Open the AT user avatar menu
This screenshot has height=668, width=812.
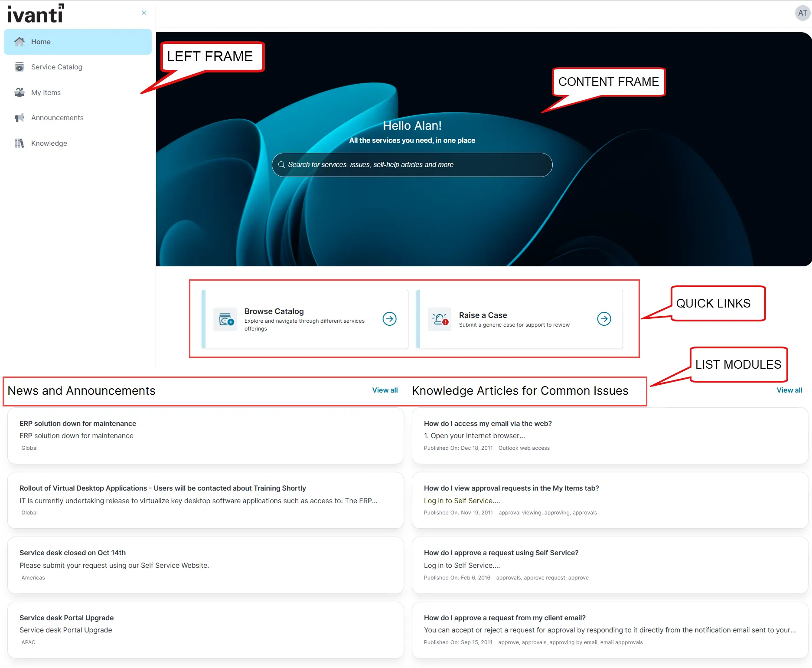tap(802, 13)
